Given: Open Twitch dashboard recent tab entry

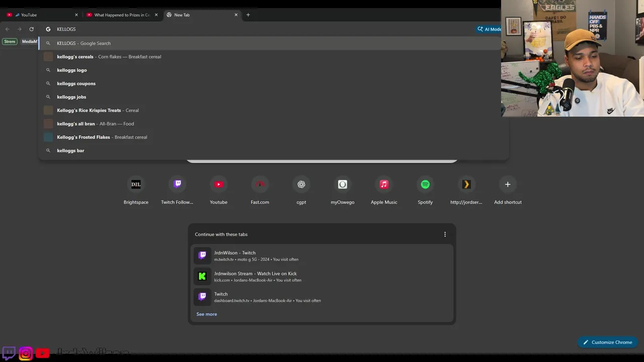Looking at the screenshot, I should [x=322, y=297].
